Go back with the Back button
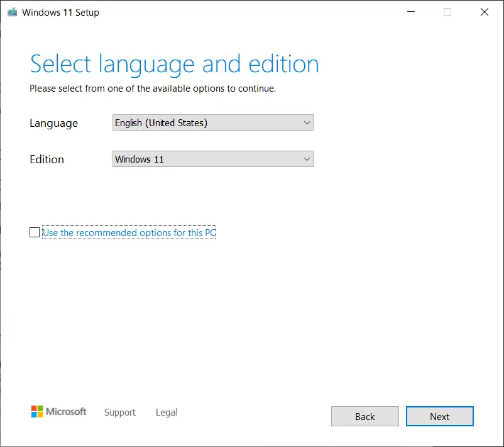Viewport: 504px width, 447px height. tap(365, 416)
